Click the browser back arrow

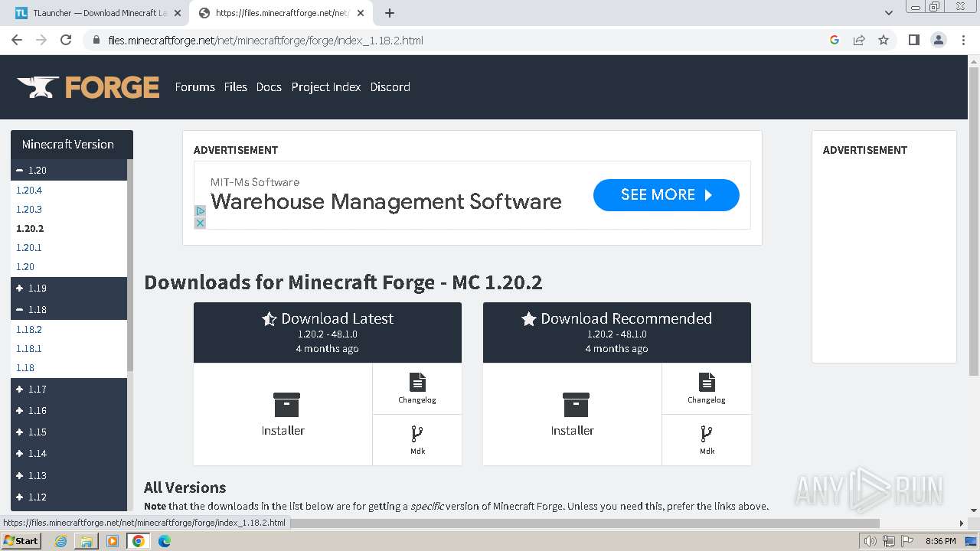[17, 40]
